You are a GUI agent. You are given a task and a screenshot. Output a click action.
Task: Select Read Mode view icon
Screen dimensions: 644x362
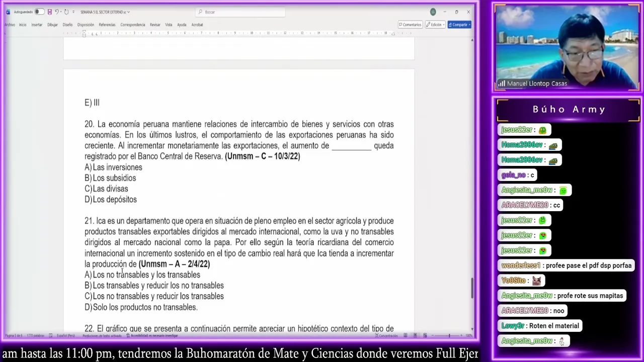pyautogui.click(x=405, y=335)
